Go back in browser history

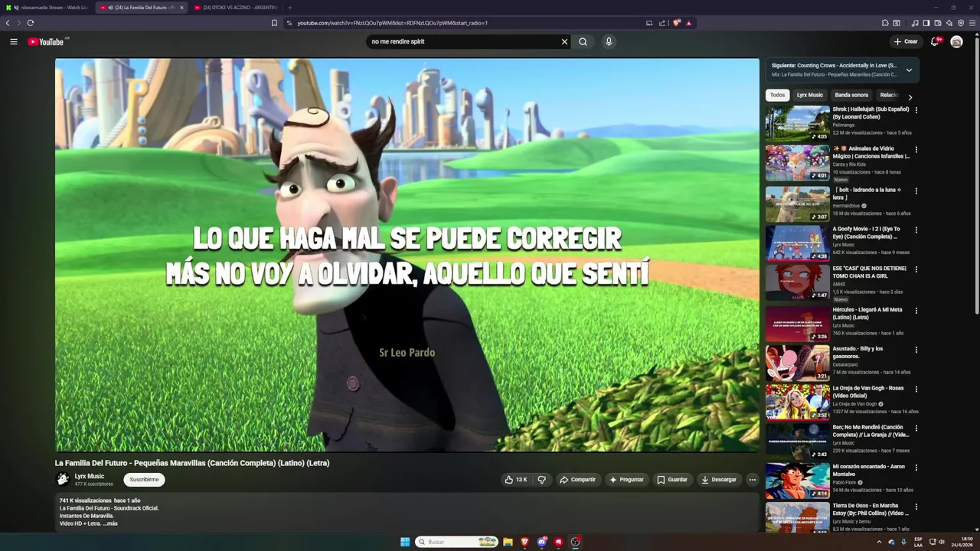tap(8, 23)
